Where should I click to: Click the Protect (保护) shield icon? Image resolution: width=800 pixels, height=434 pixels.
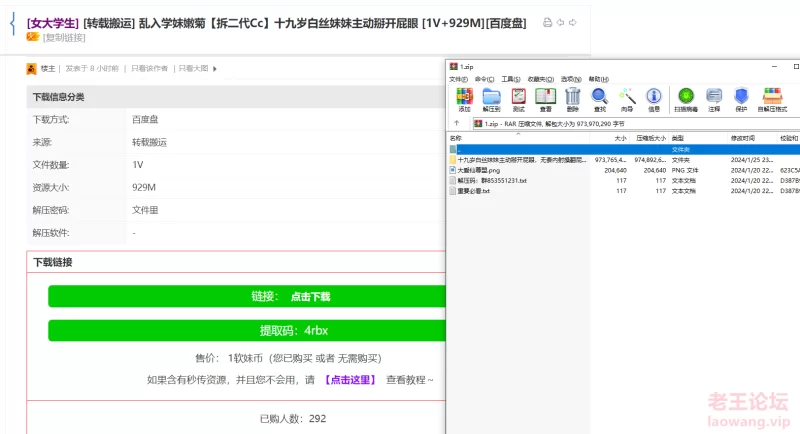tap(741, 98)
